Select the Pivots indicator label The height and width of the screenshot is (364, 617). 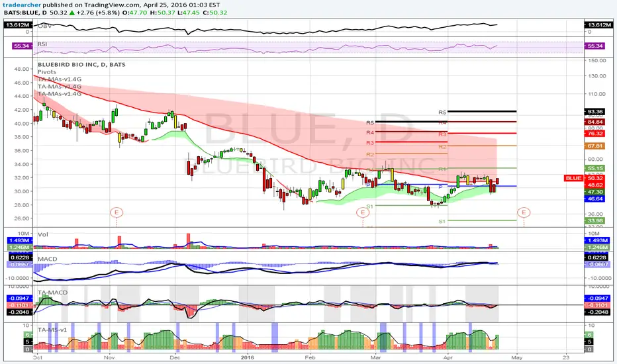(47, 72)
